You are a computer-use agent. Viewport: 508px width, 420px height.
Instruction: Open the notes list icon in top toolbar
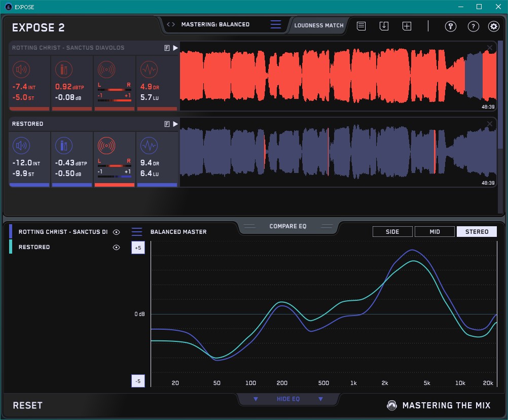pyautogui.click(x=361, y=26)
